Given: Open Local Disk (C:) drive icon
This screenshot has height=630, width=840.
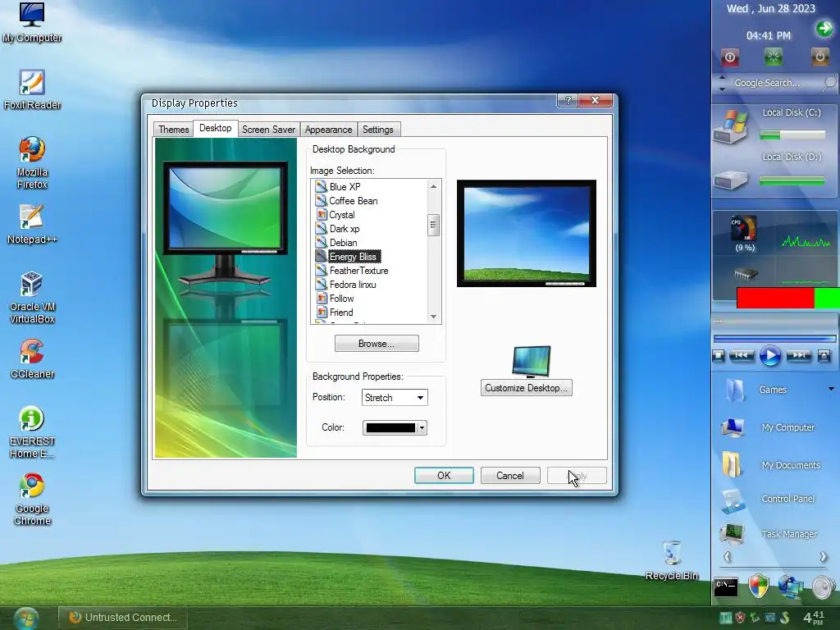Looking at the screenshot, I should 731,126.
